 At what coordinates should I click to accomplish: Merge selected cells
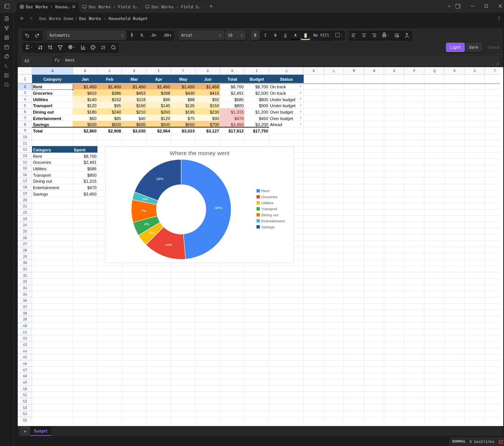point(407,35)
